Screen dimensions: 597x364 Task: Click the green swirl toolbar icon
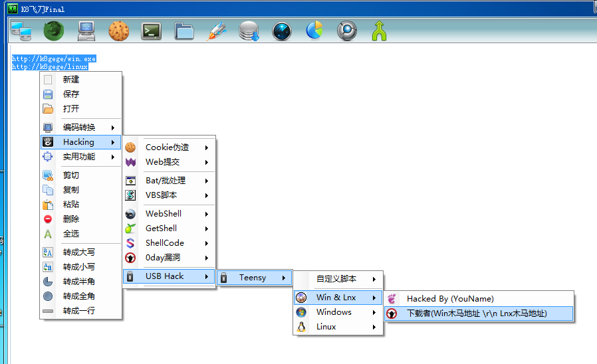[54, 31]
